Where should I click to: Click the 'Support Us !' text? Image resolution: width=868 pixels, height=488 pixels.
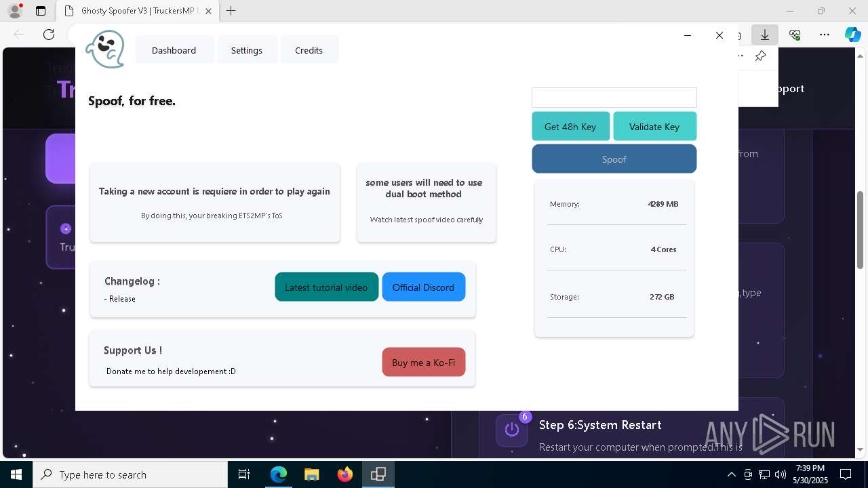pos(133,350)
